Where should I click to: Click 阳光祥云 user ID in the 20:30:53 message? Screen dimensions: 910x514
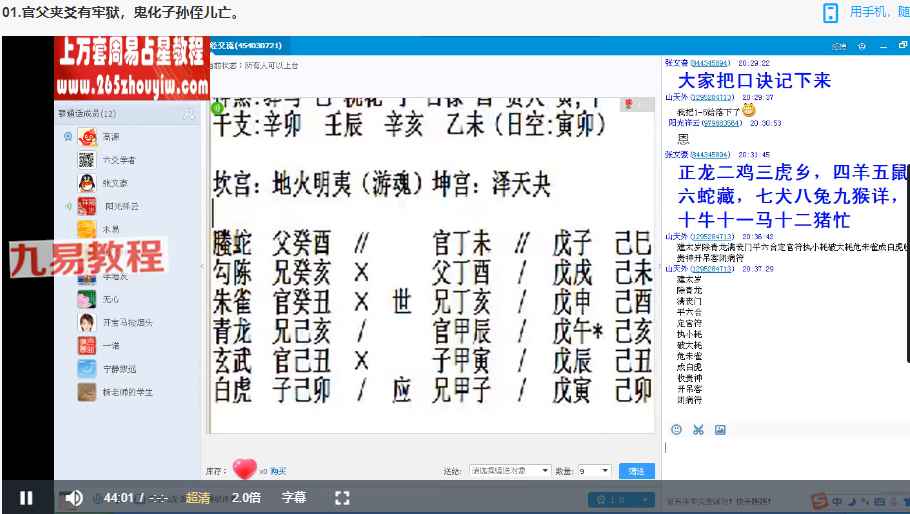tap(722, 123)
